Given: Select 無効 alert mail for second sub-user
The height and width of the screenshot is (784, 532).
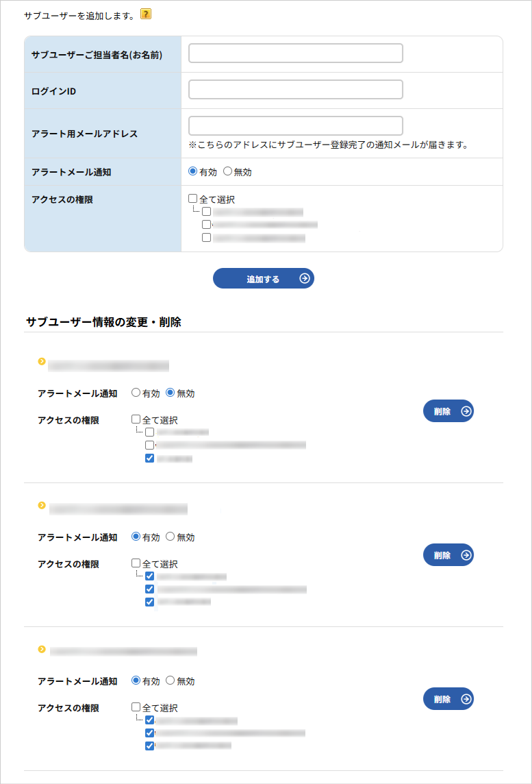Looking at the screenshot, I should tap(170, 537).
